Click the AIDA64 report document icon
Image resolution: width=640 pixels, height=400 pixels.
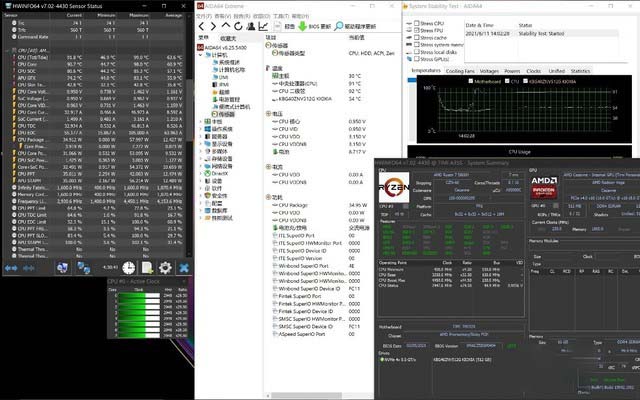pyautogui.click(x=277, y=26)
